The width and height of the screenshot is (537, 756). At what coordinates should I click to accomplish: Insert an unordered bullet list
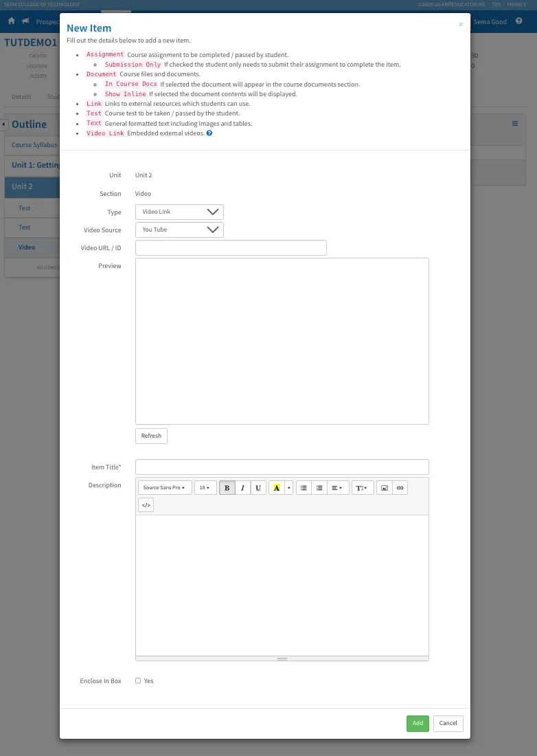[304, 488]
